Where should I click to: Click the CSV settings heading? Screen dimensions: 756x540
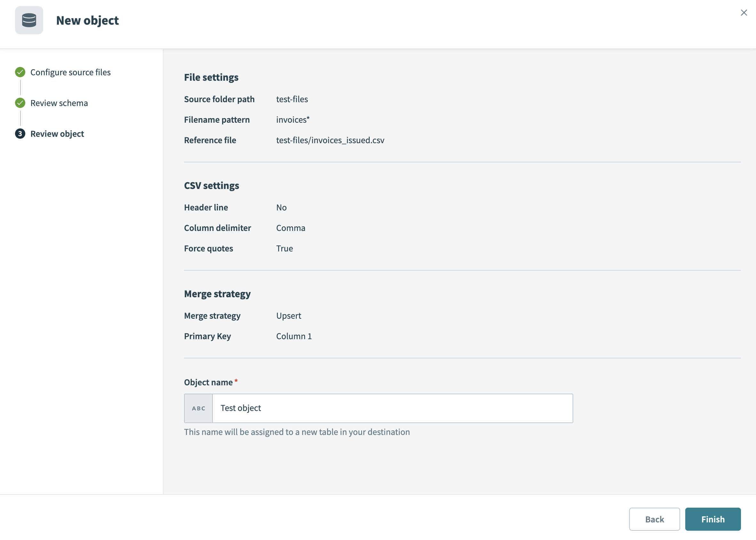(211, 185)
